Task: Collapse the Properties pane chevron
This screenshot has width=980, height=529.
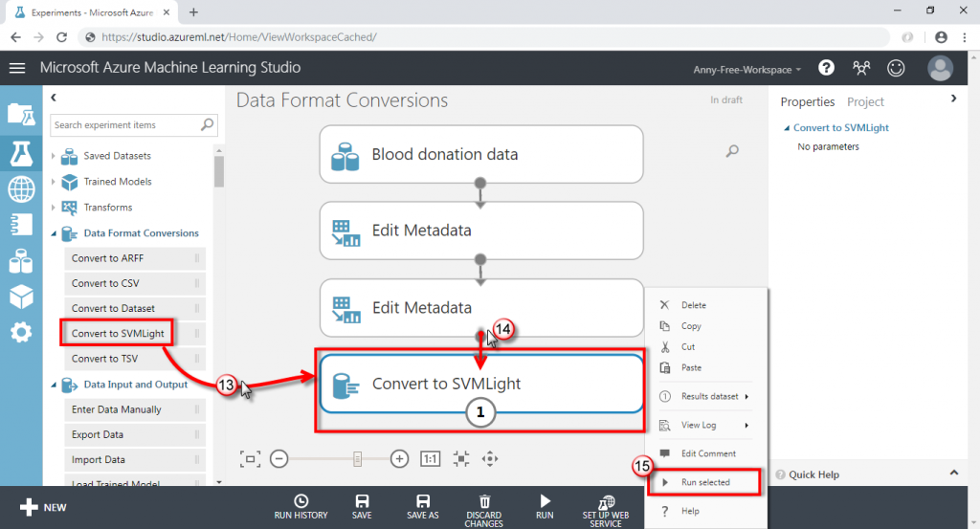Action: [954, 99]
